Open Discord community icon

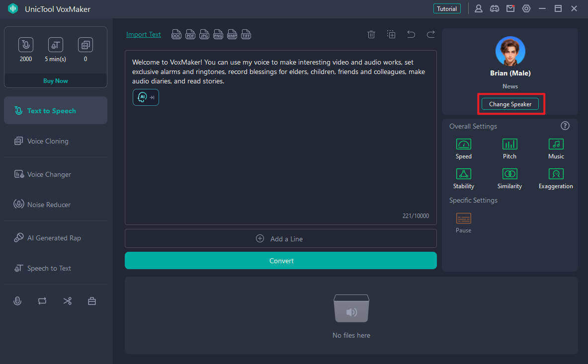(x=495, y=8)
